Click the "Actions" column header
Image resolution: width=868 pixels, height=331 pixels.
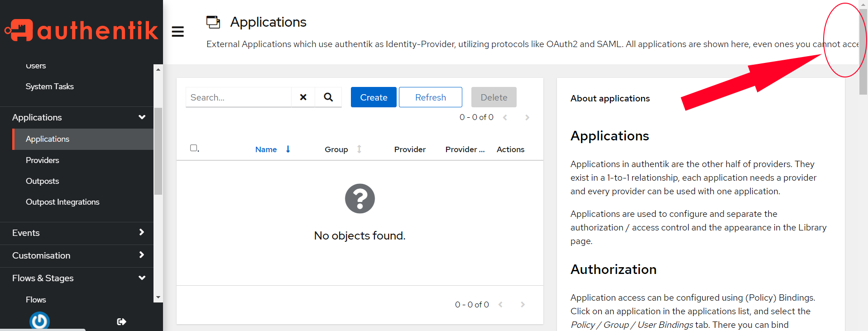[510, 149]
